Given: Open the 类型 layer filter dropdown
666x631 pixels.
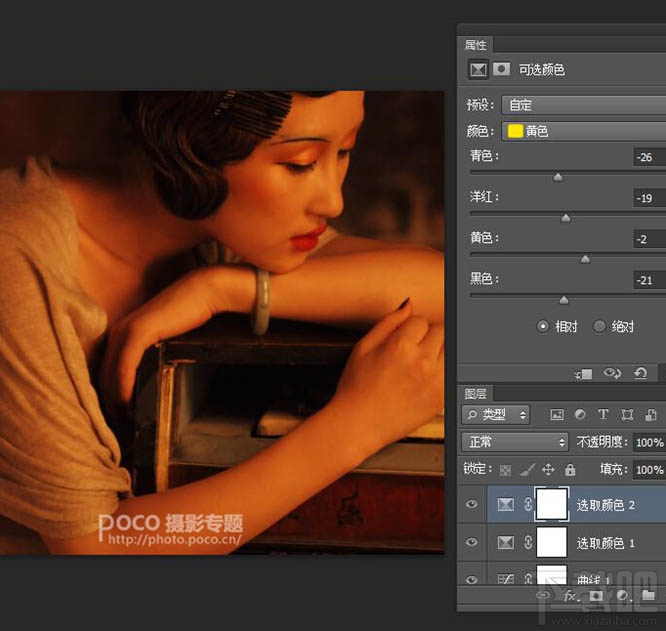Looking at the screenshot, I should 496,414.
